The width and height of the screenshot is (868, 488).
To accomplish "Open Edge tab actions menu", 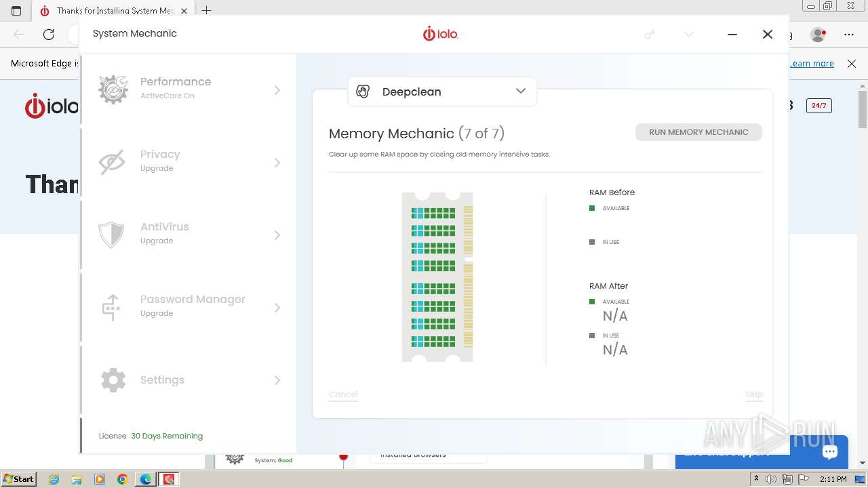I will coord(16,10).
